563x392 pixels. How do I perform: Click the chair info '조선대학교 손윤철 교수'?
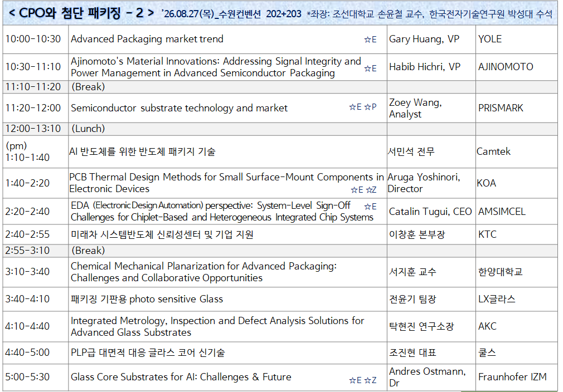(378, 14)
